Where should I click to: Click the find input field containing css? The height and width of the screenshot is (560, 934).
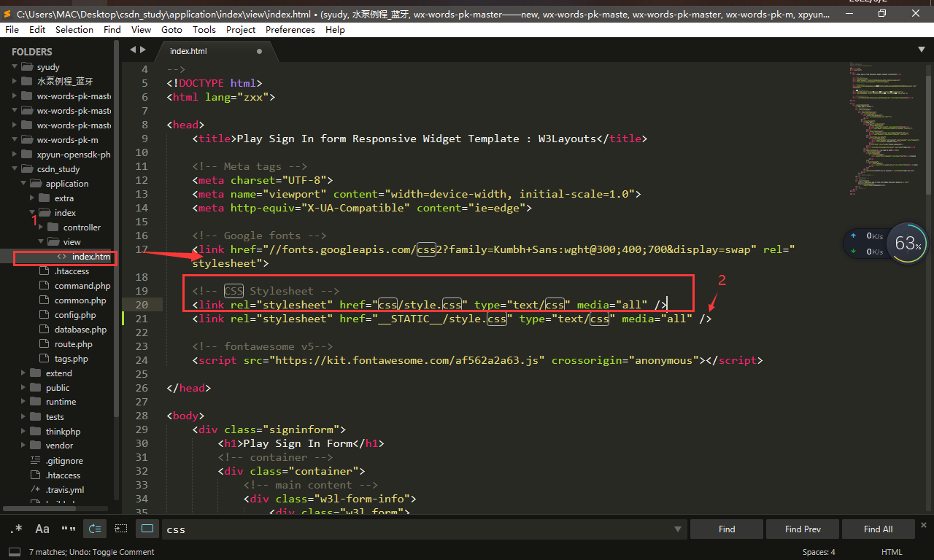[x=416, y=529]
